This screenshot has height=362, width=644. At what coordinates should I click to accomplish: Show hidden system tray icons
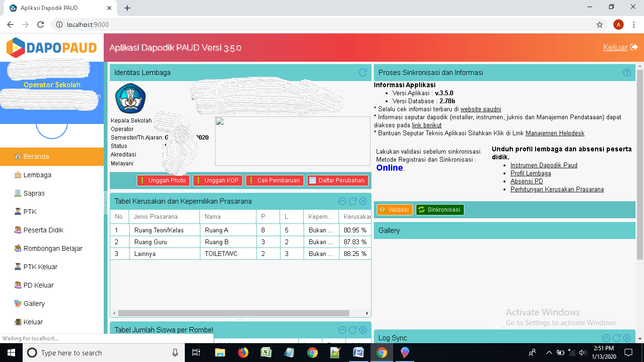tap(549, 353)
